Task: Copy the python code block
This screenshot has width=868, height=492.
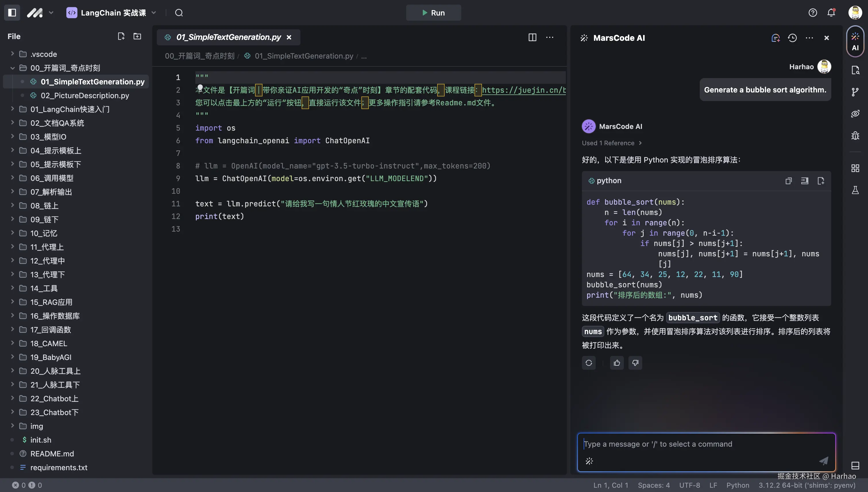Action: (x=788, y=181)
